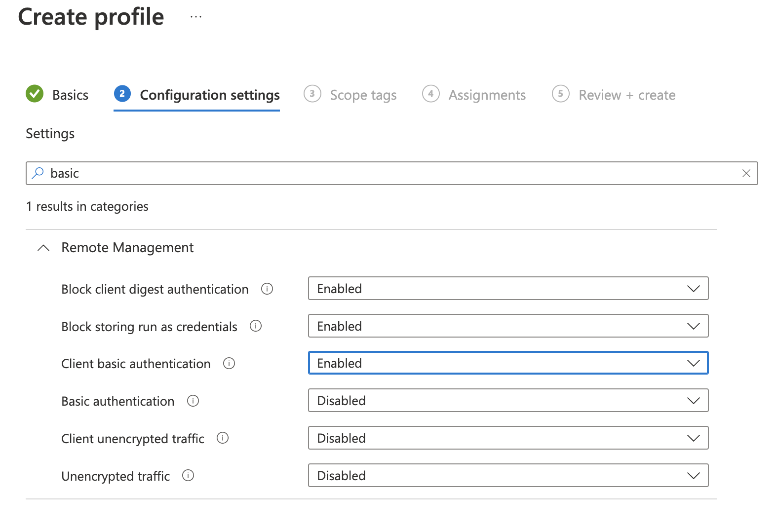777x532 pixels.
Task: Collapse the Remote Management section
Action: 43,248
